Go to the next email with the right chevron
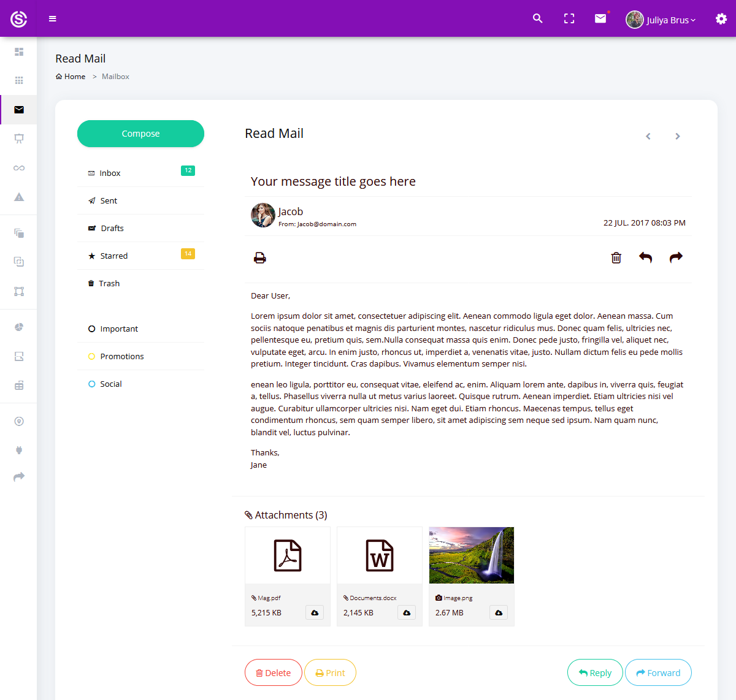The width and height of the screenshot is (736, 700). pyautogui.click(x=677, y=136)
